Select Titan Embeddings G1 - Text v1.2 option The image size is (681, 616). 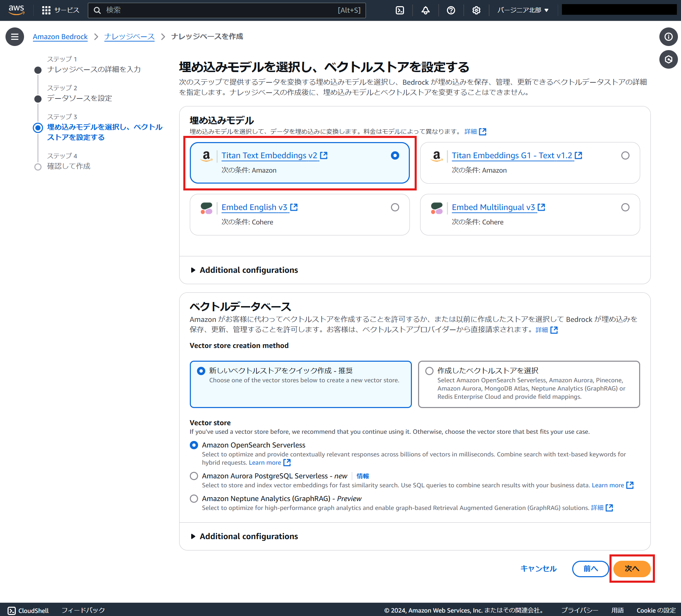(625, 155)
